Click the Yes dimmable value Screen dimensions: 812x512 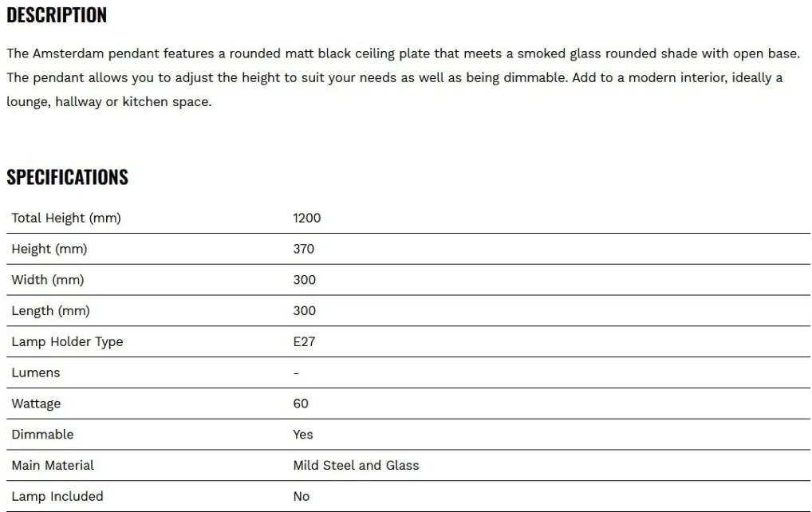click(303, 435)
